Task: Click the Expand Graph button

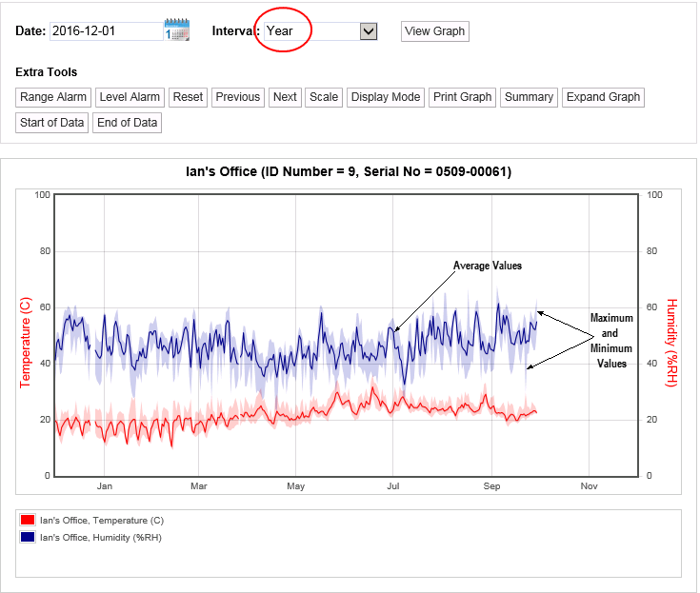Action: [603, 97]
